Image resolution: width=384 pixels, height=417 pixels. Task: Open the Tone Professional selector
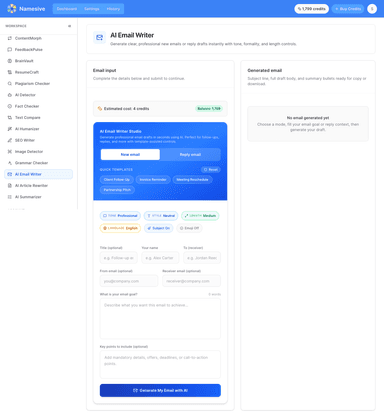pos(120,216)
